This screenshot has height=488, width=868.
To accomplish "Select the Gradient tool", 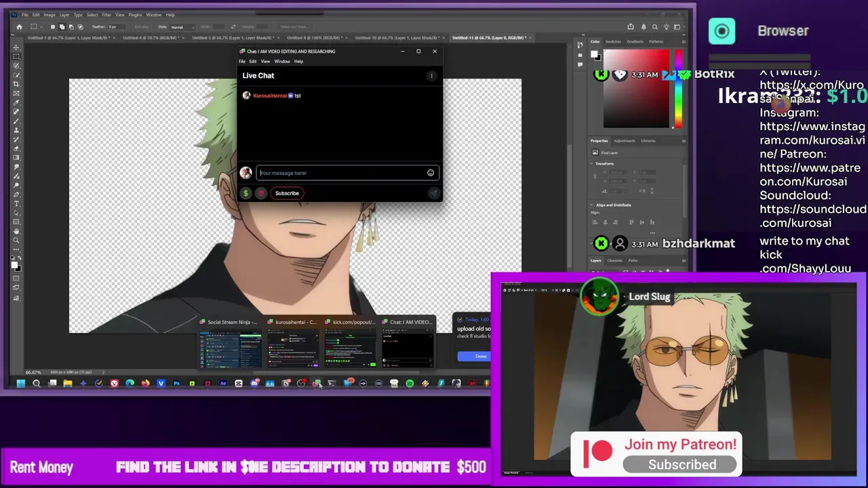I will (x=16, y=157).
